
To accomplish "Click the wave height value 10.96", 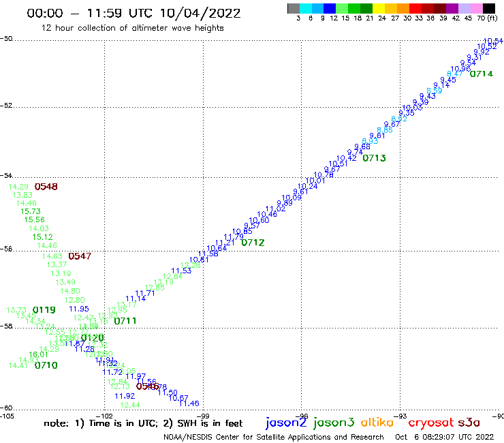I will (460, 69).
